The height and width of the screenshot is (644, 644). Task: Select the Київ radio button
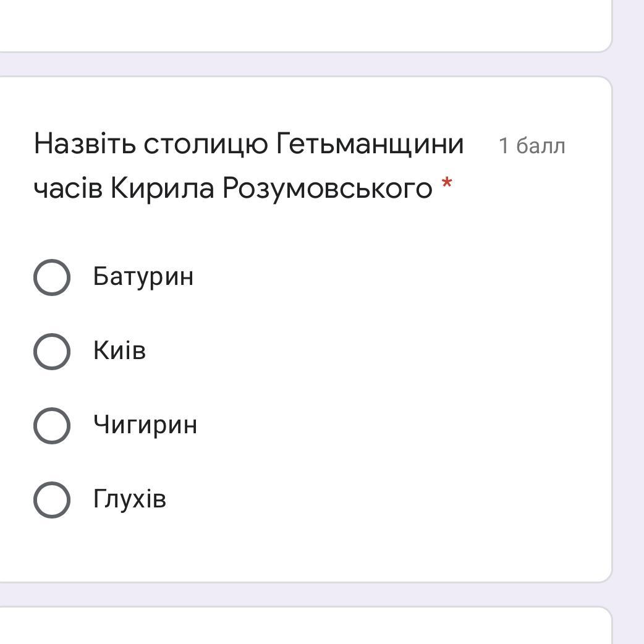[51, 352]
